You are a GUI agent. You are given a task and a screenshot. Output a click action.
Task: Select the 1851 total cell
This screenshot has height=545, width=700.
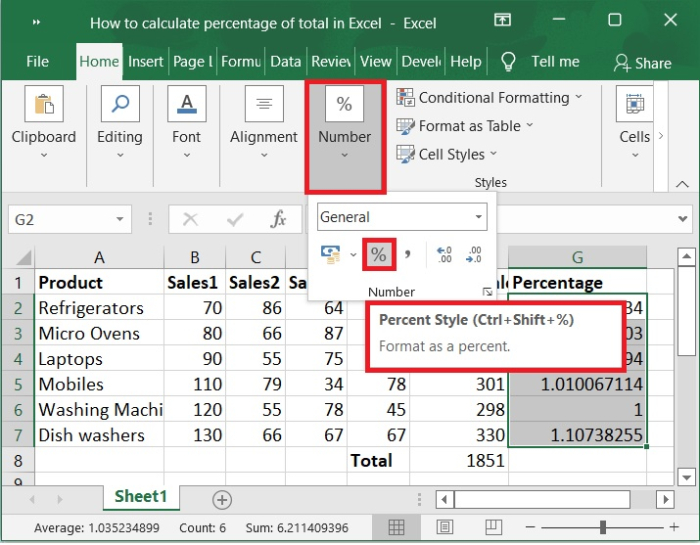click(x=459, y=461)
